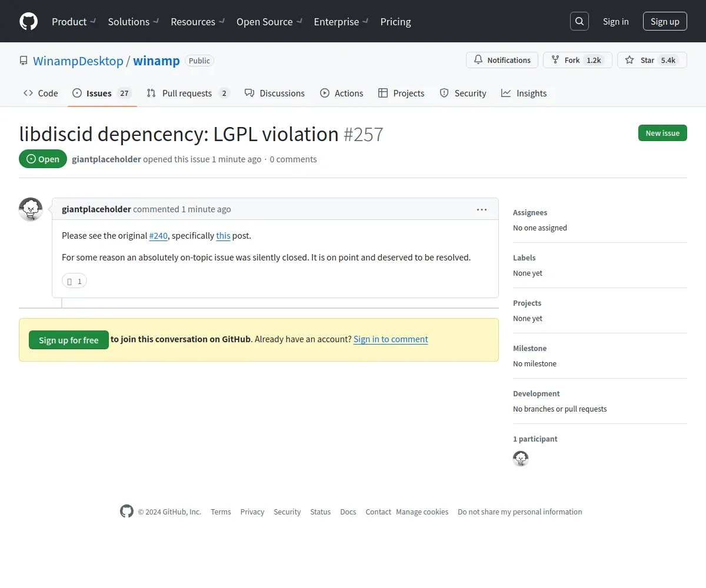
Task: Click Sign in link in header
Action: tap(616, 21)
